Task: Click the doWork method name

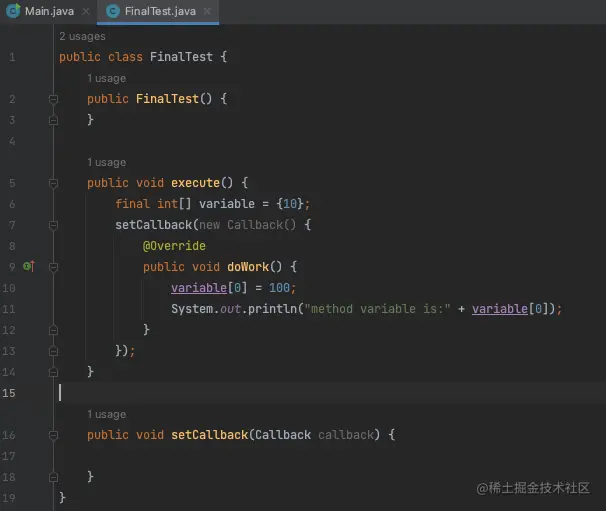Action: (248, 267)
